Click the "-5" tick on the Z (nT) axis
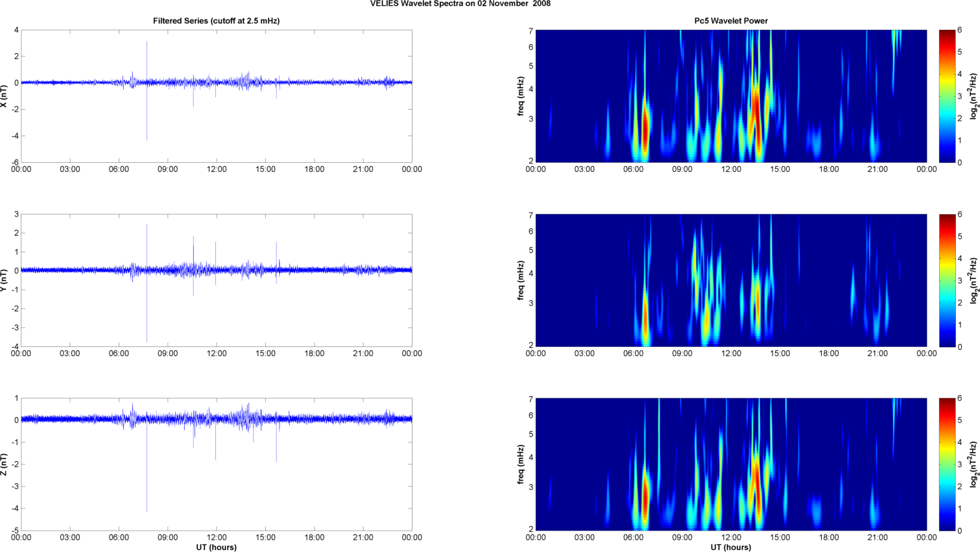This screenshot has height=552, width=980. pyautogui.click(x=14, y=531)
